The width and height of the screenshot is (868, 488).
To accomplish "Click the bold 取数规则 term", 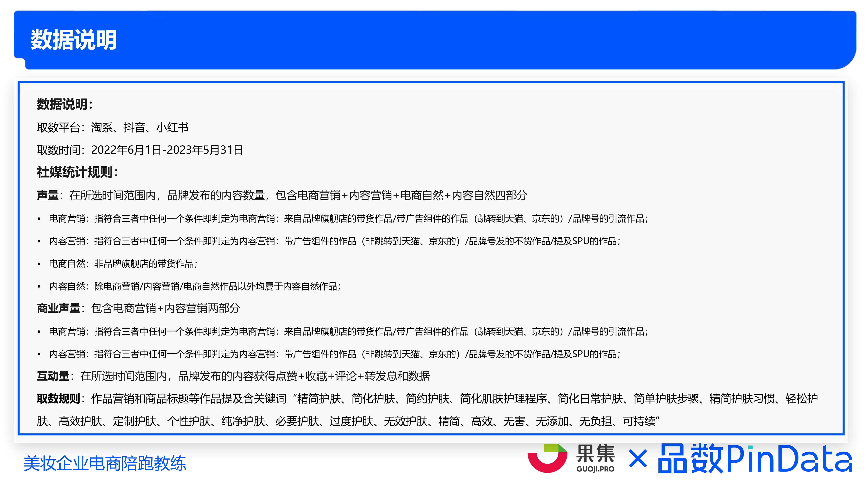I will click(58, 399).
